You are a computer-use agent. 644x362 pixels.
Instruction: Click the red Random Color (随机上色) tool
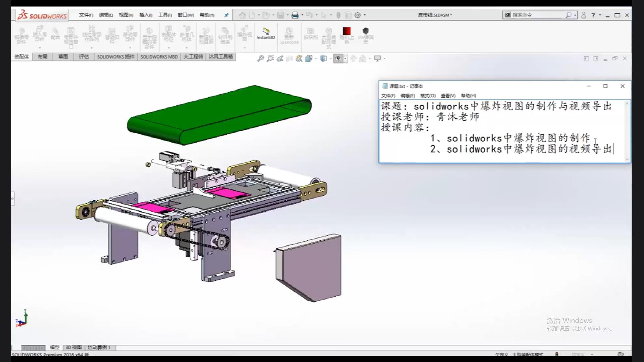point(347,35)
